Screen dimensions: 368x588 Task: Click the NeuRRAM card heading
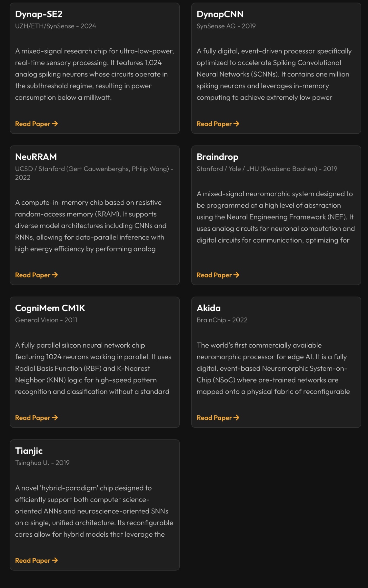(x=36, y=157)
